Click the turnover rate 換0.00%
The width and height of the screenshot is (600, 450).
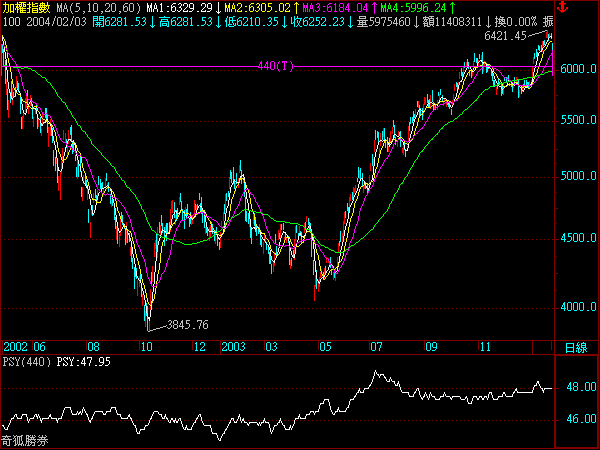tap(515, 22)
